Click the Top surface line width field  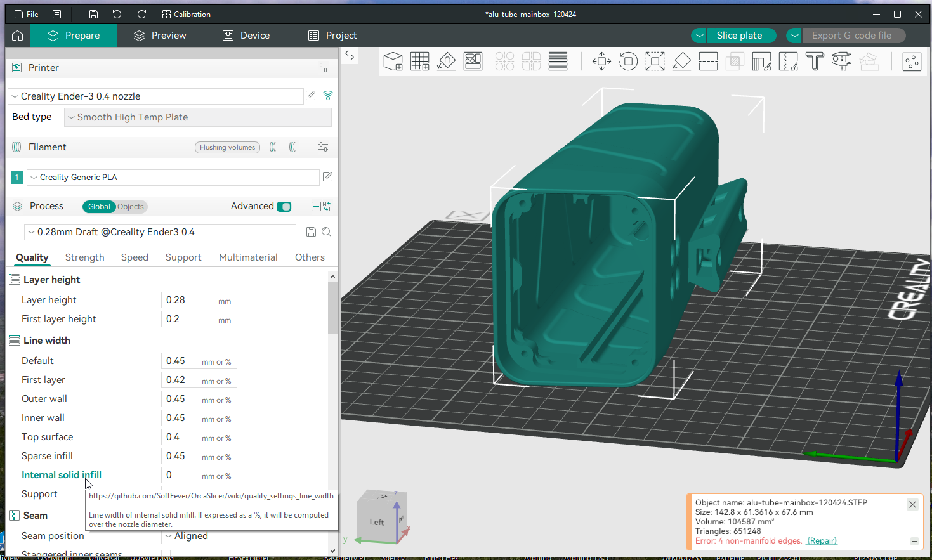coord(199,437)
